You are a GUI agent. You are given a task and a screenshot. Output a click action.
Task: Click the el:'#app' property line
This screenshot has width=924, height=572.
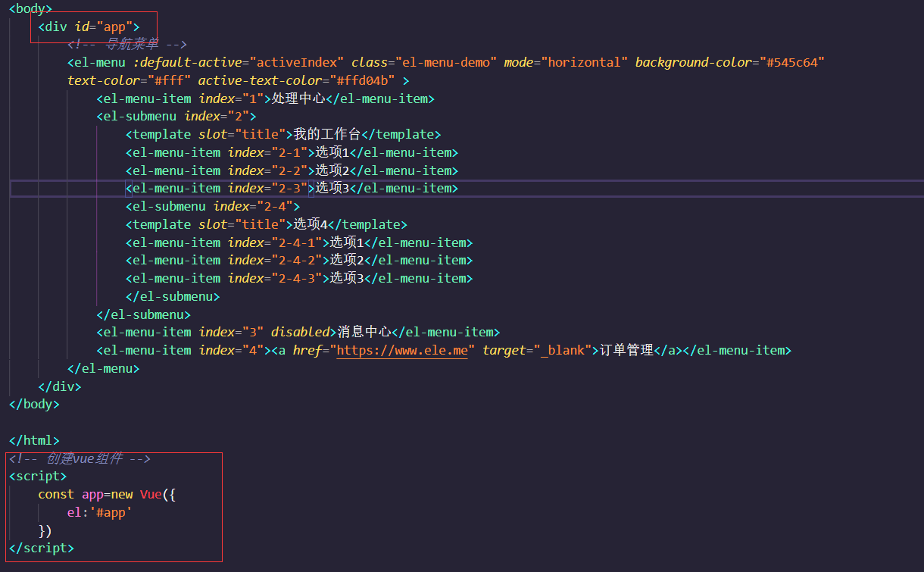pyautogui.click(x=100, y=513)
